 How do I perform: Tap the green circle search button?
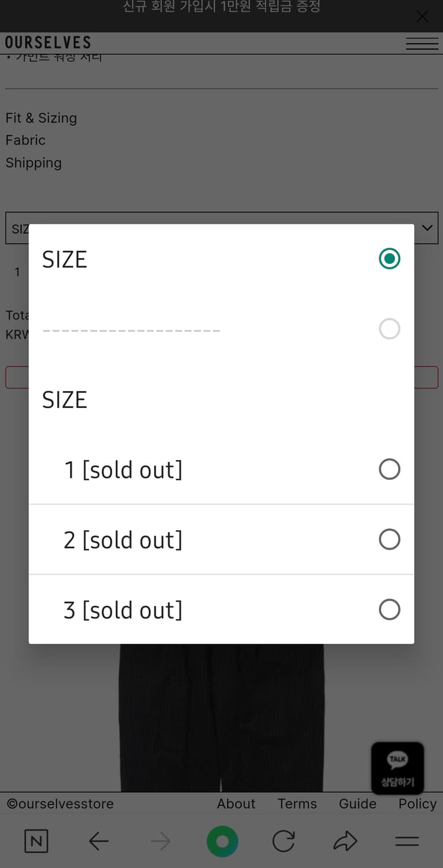(x=222, y=841)
